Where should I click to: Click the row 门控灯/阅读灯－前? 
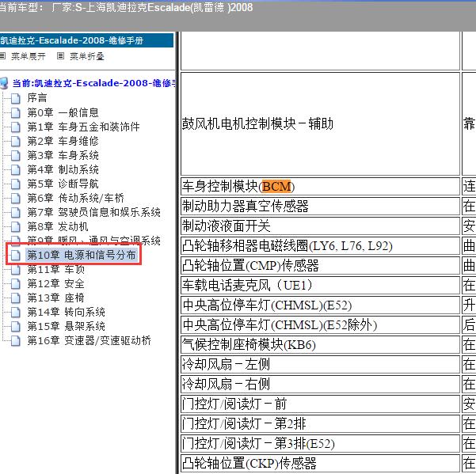tap(320, 404)
